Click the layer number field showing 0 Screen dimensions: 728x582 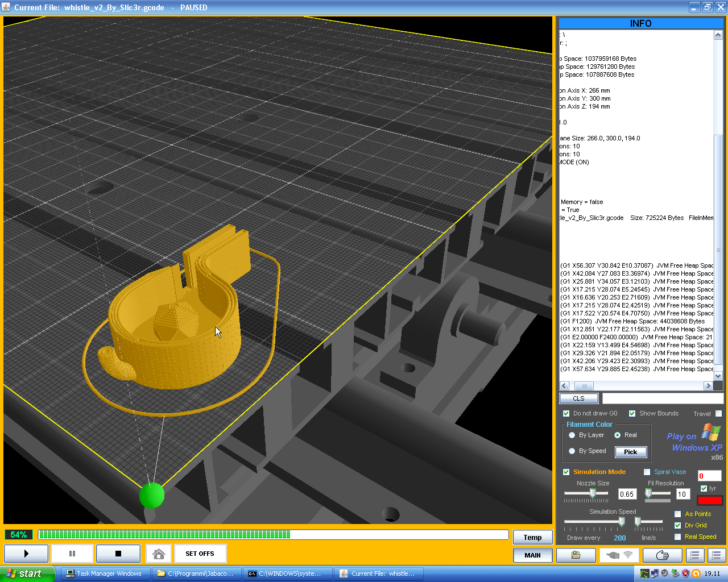(709, 476)
